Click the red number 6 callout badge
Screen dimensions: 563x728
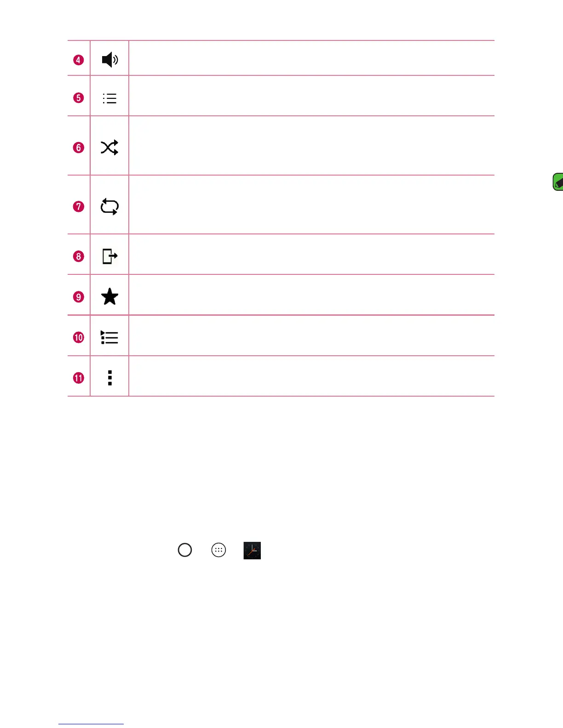coord(79,148)
